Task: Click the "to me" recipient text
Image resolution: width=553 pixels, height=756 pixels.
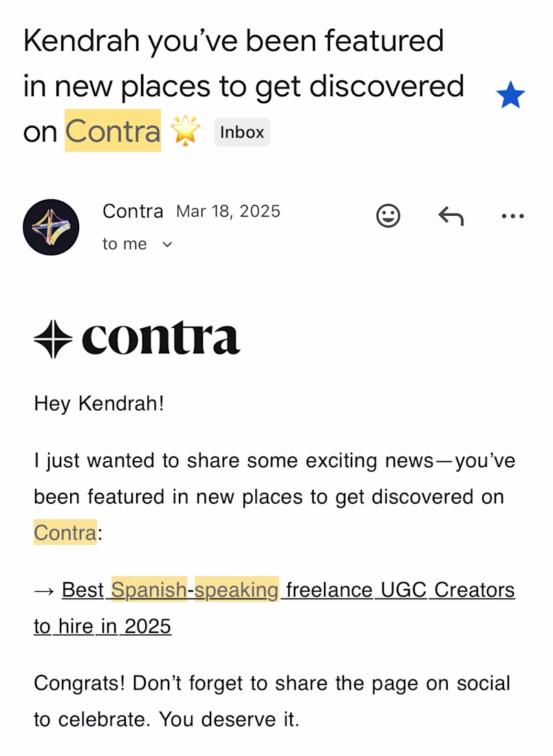Action: point(124,245)
